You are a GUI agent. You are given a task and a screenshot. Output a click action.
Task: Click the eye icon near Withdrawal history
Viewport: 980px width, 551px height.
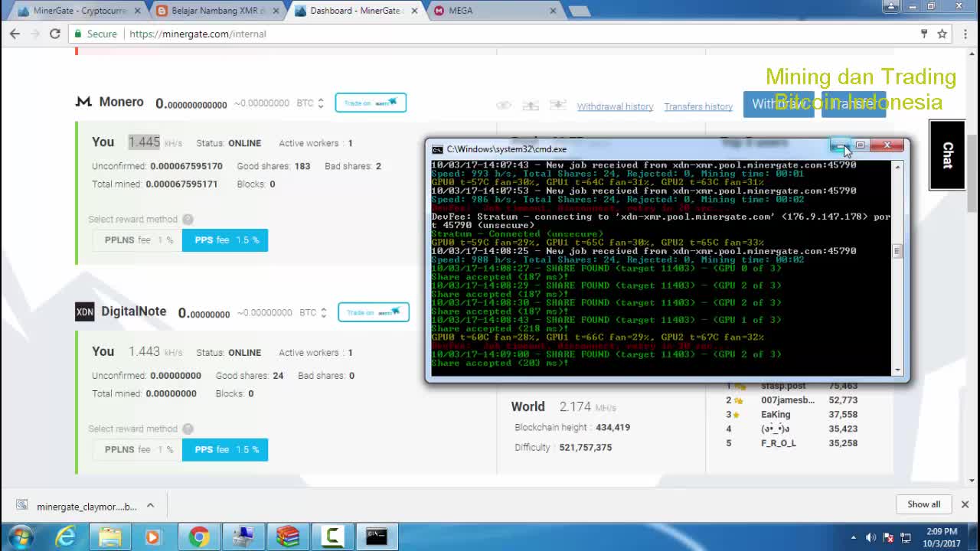point(504,106)
